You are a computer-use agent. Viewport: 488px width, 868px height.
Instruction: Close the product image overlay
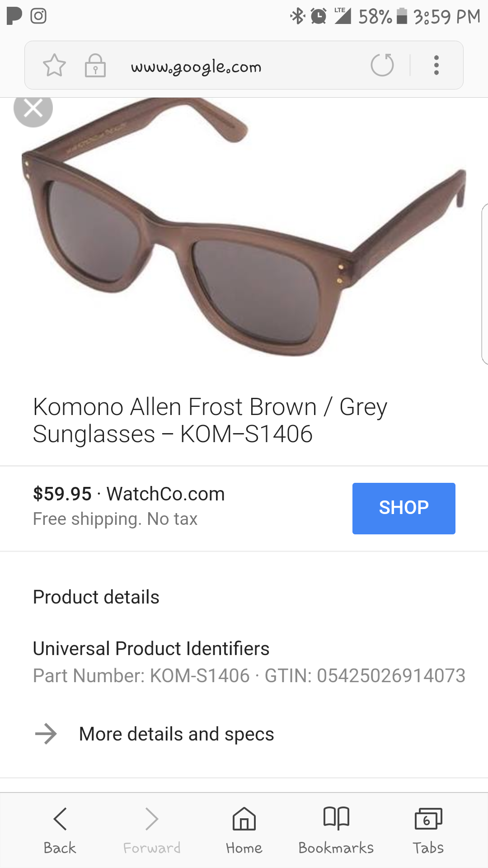coord(33,108)
